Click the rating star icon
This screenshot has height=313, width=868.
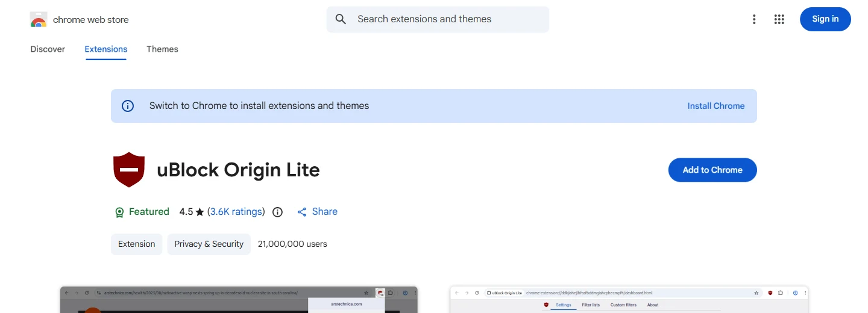[200, 212]
